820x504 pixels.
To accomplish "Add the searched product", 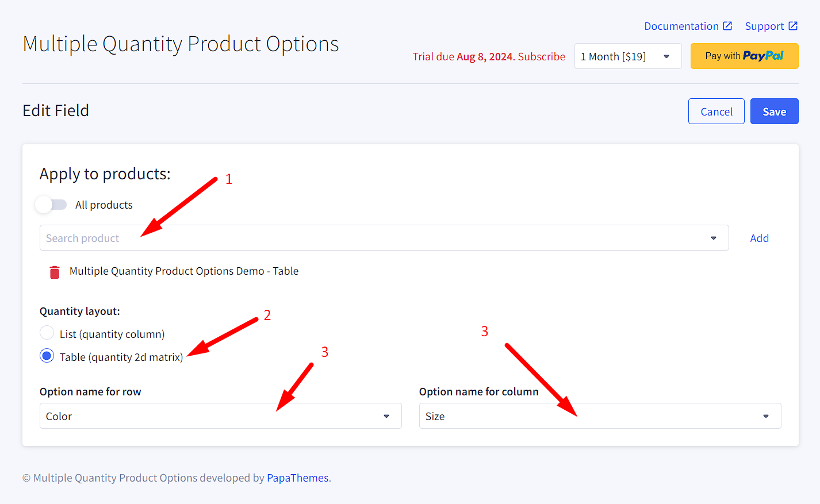I will [760, 238].
